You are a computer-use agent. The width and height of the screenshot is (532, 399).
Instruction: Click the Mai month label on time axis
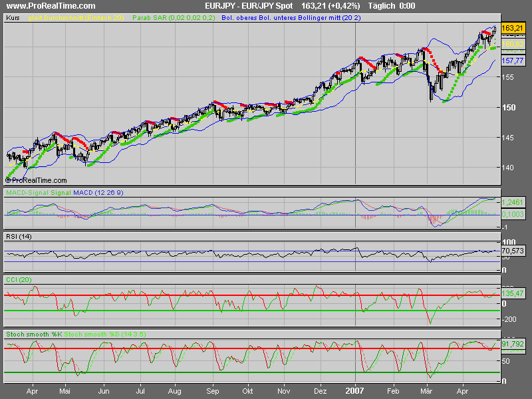[x=65, y=391]
